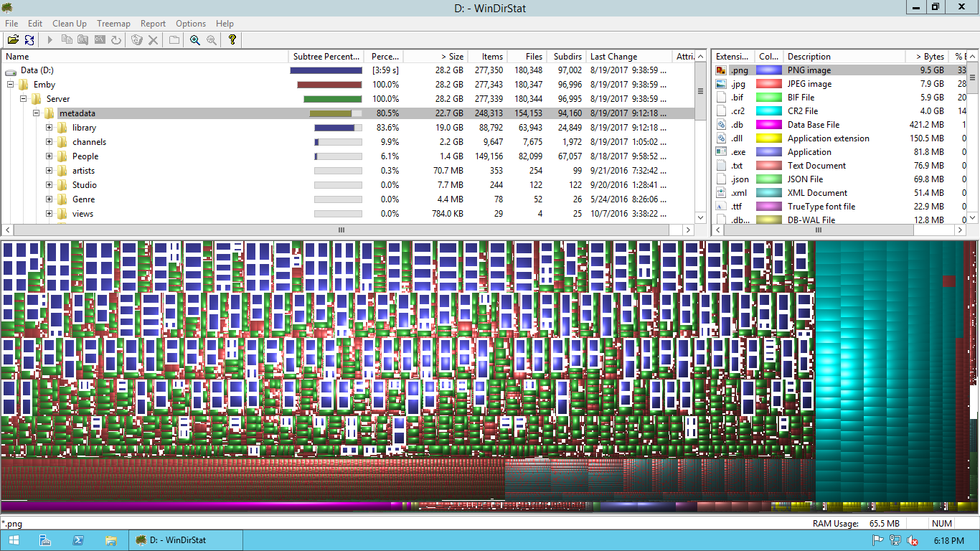Screen dimensions: 980x551
Task: Click the Open drive toolbar icon
Action: tap(12, 40)
